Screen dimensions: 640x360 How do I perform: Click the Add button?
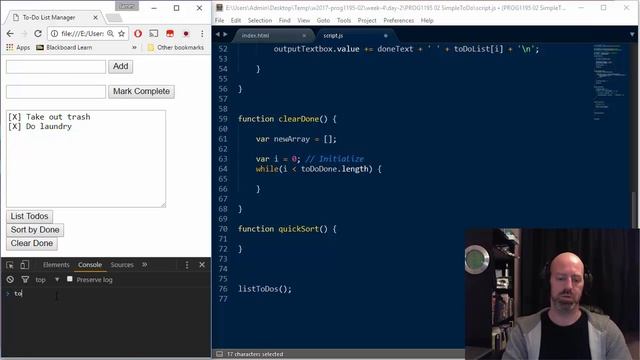click(x=120, y=67)
